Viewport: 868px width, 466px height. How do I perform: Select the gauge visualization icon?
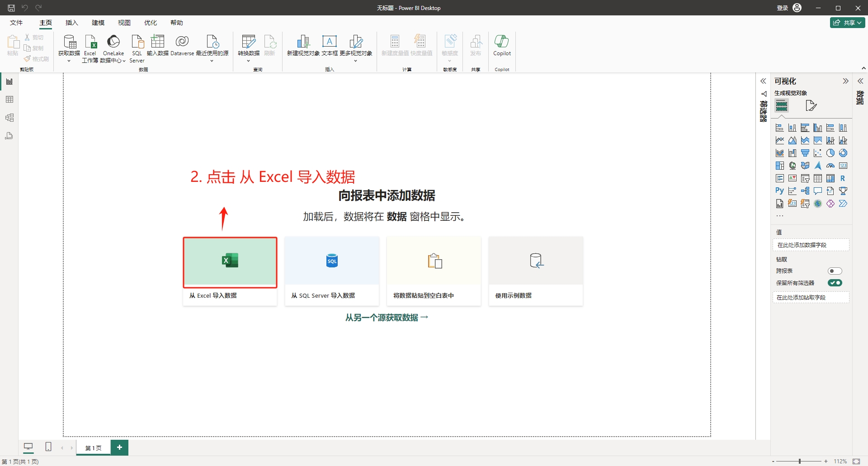pos(830,166)
